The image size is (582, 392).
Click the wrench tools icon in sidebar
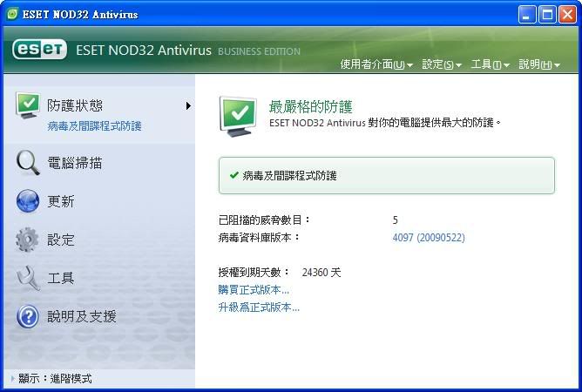(28, 278)
